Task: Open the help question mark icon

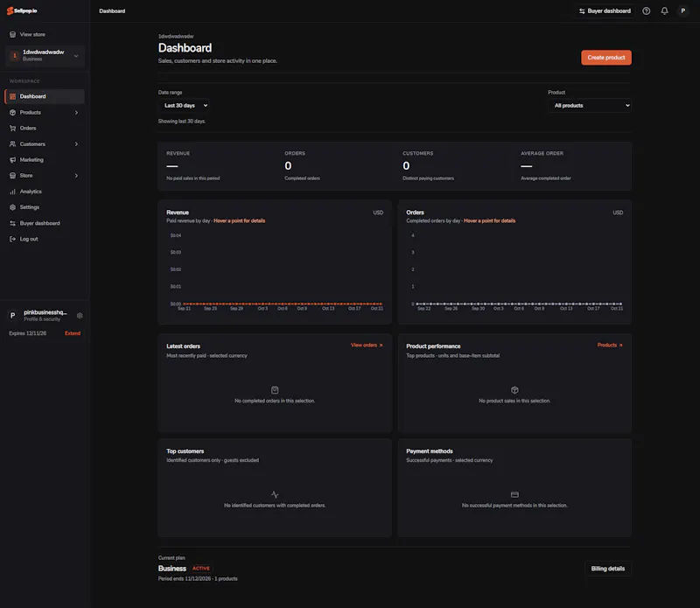Action: point(647,11)
